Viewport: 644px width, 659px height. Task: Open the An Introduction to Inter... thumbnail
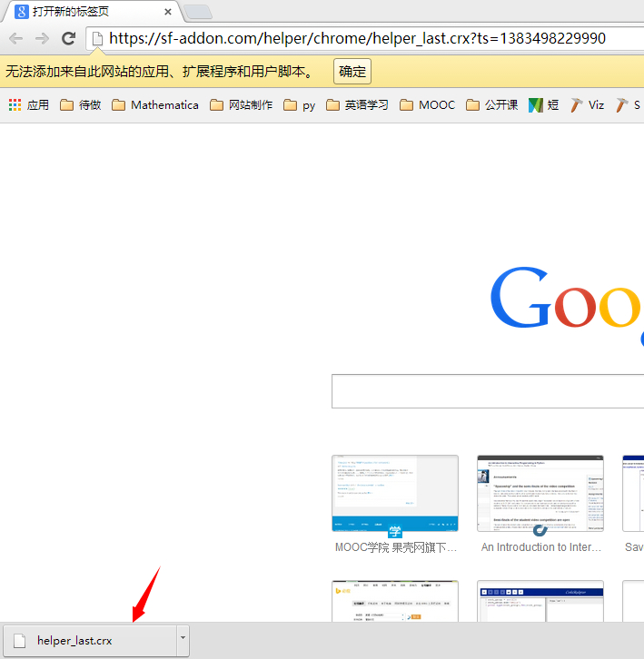(540, 494)
